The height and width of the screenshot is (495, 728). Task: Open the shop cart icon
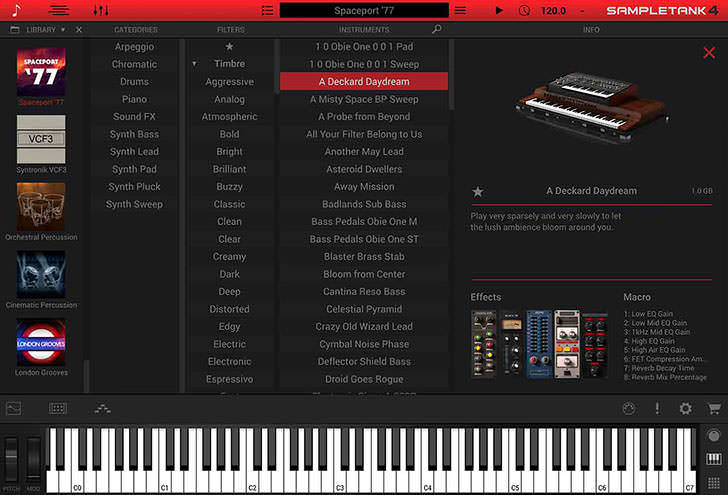714,409
